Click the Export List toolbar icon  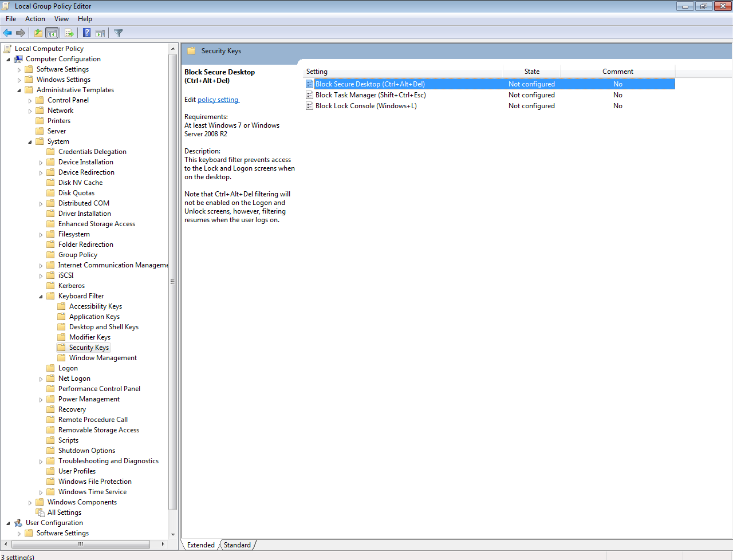click(x=69, y=33)
